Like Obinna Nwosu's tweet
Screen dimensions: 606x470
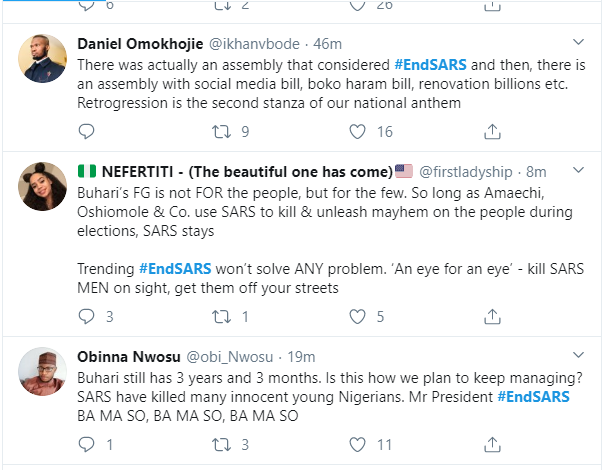click(357, 443)
